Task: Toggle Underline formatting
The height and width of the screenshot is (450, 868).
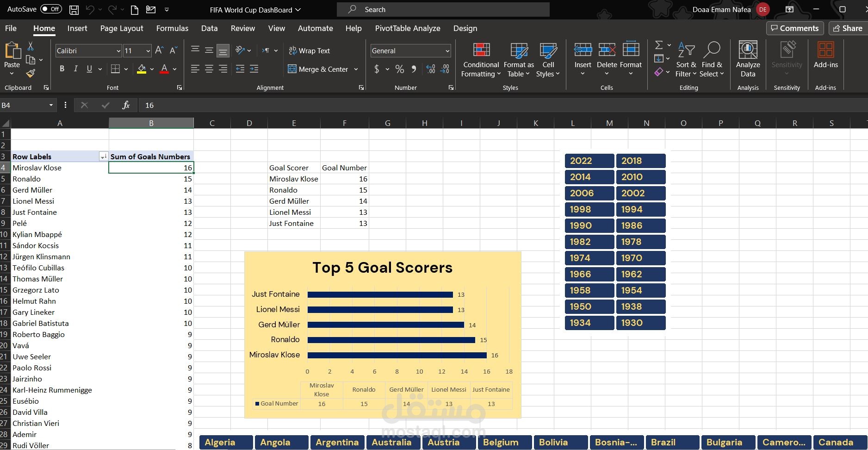Action: (89, 69)
